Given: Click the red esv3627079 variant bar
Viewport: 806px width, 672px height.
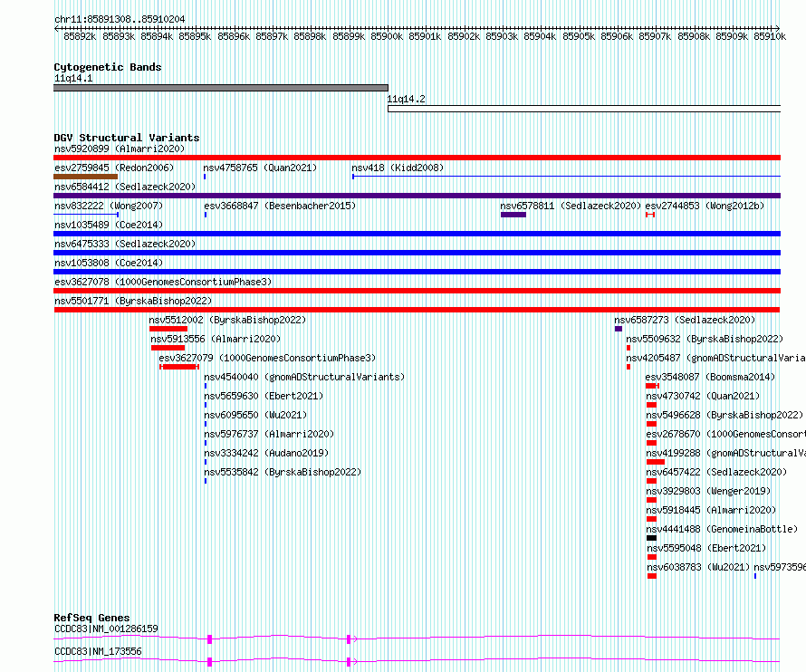Looking at the screenshot, I should [x=179, y=367].
